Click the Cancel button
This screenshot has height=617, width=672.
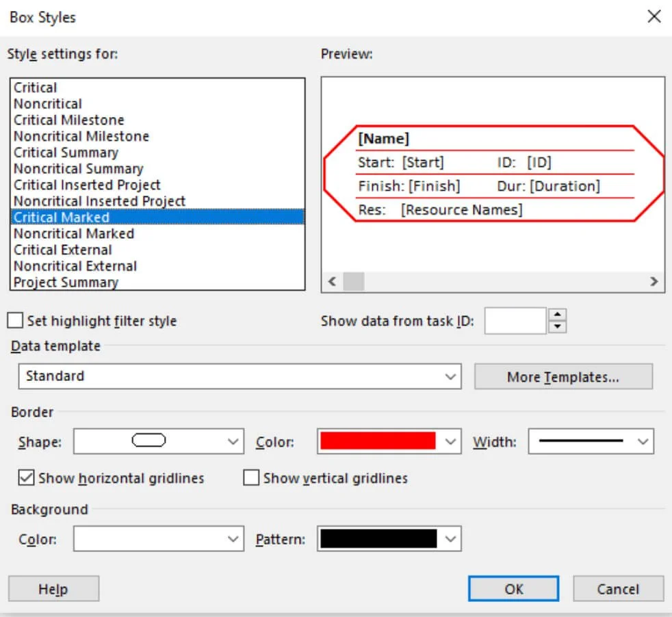tap(619, 589)
